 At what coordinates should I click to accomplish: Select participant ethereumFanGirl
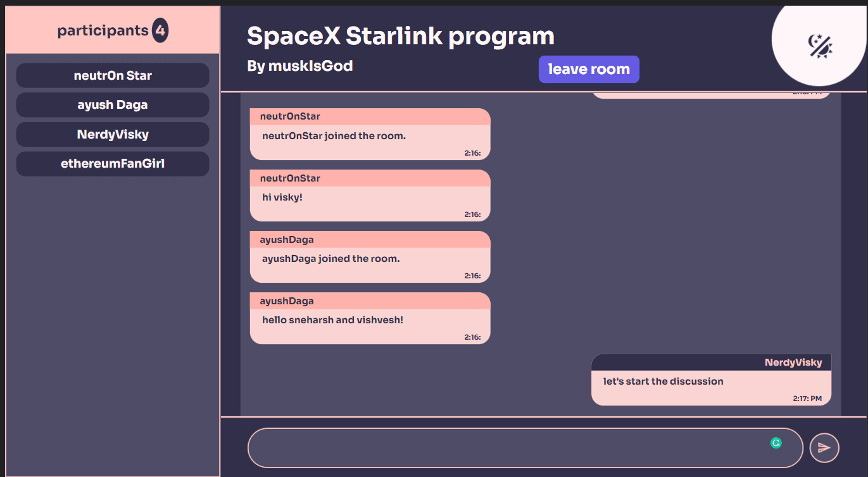click(x=113, y=164)
